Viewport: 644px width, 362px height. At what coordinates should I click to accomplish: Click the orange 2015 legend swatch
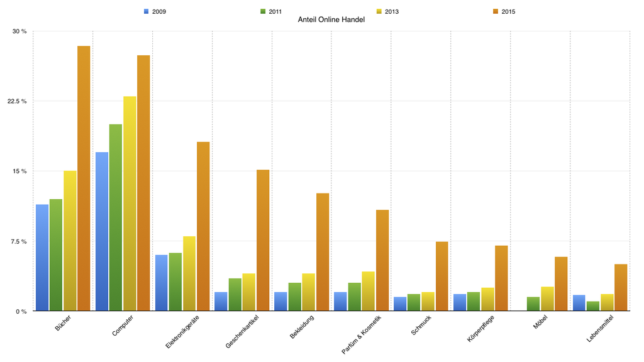[x=496, y=11]
